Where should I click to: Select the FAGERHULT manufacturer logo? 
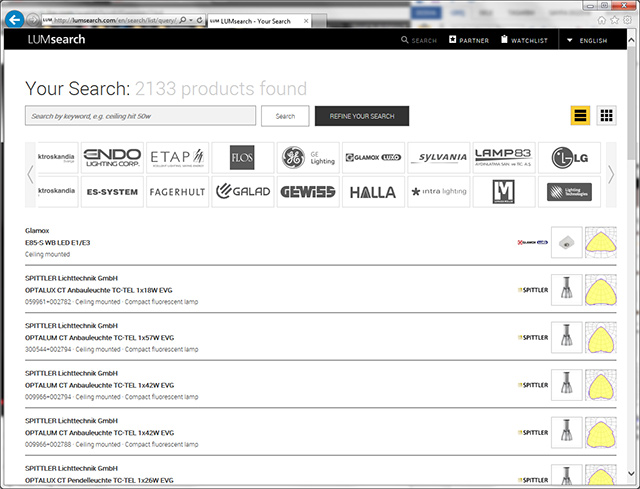(178, 192)
